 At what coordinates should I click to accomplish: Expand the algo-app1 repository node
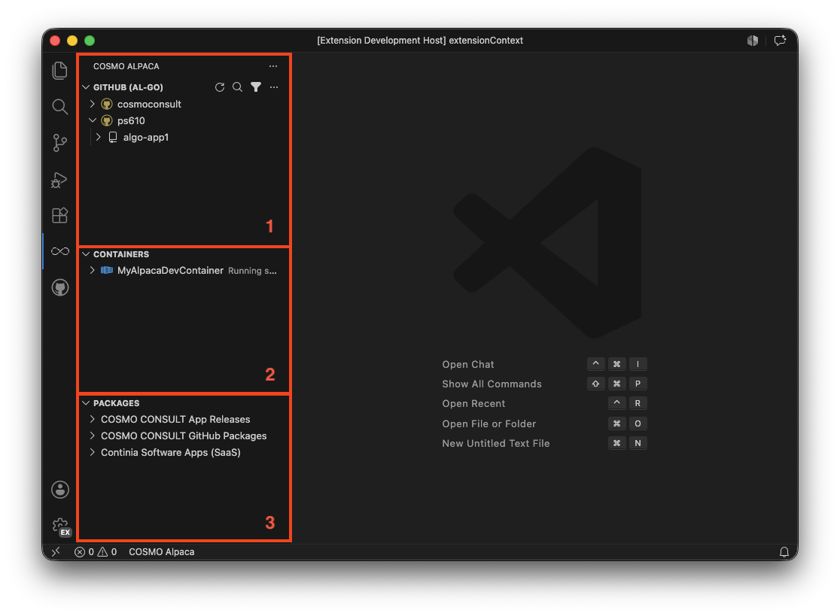[x=98, y=137]
